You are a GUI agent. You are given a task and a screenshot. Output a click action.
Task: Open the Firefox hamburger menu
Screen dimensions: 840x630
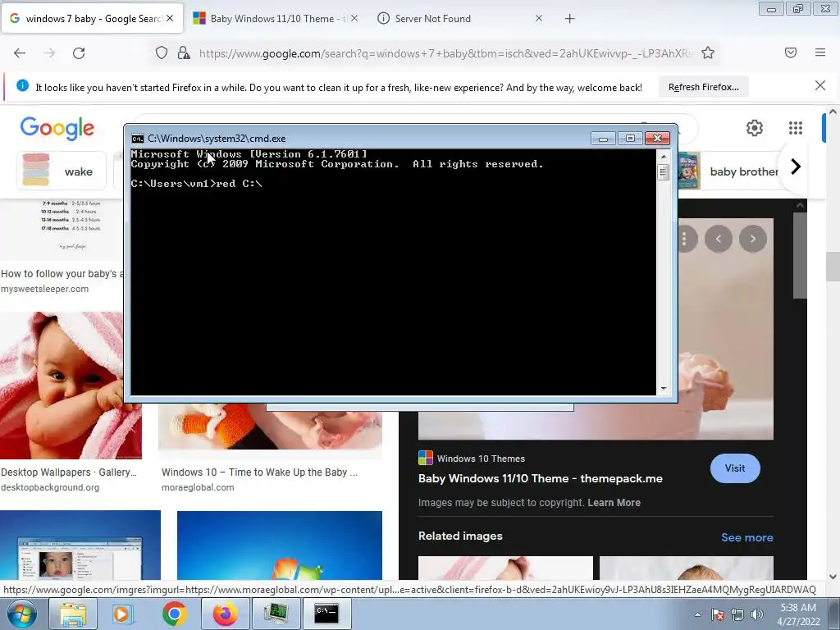coord(820,52)
